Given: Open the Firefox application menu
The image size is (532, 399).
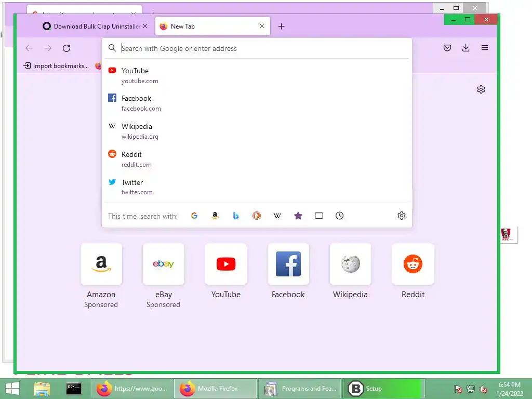Looking at the screenshot, I should 485,48.
